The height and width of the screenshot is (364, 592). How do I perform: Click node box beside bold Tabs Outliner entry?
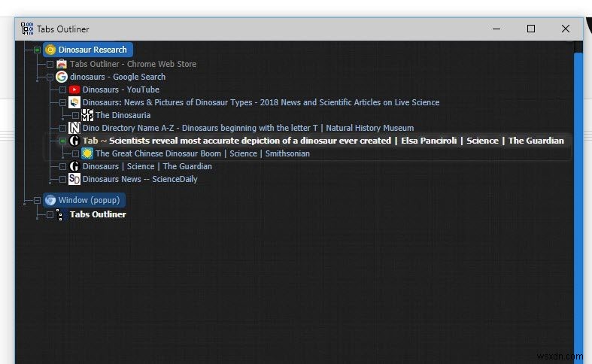pyautogui.click(x=50, y=215)
